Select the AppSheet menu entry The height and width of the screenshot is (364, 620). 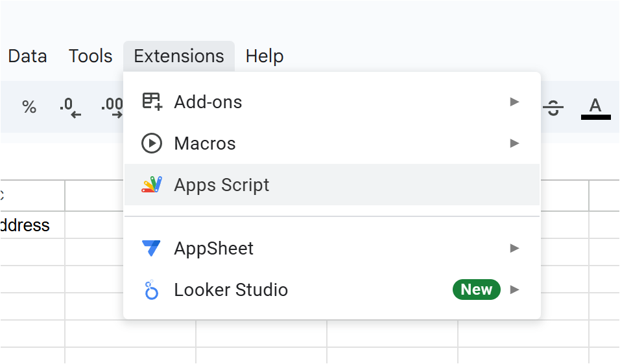click(332, 248)
